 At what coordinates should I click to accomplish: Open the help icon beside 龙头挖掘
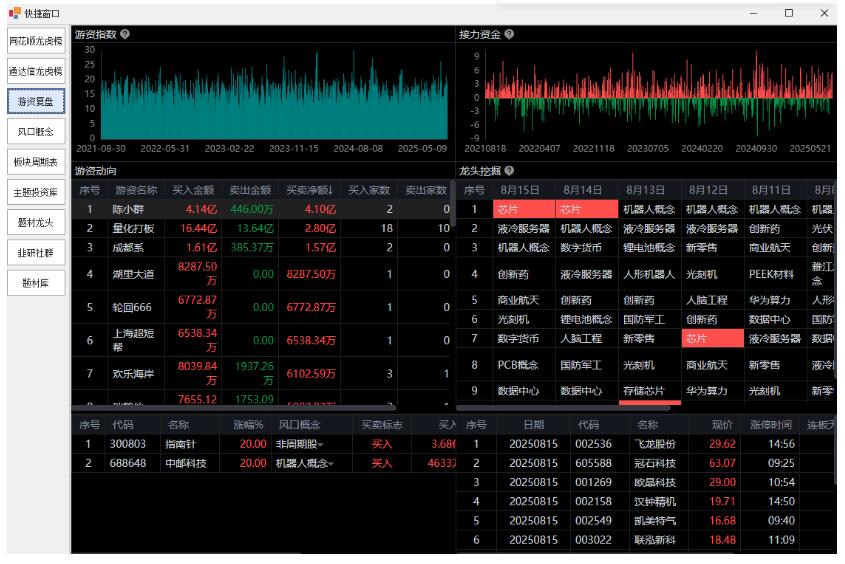click(x=509, y=171)
